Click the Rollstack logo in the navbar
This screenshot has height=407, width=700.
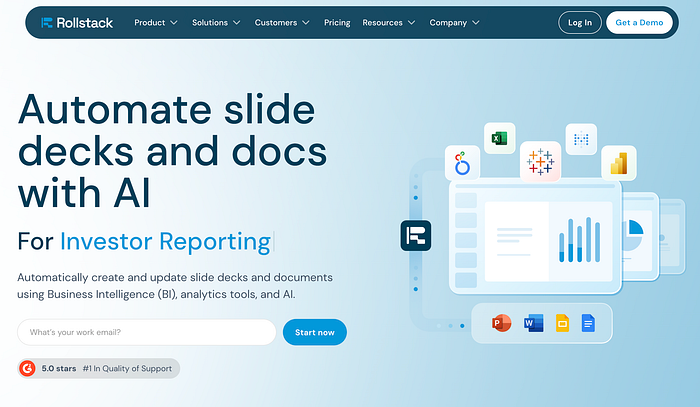coord(77,23)
